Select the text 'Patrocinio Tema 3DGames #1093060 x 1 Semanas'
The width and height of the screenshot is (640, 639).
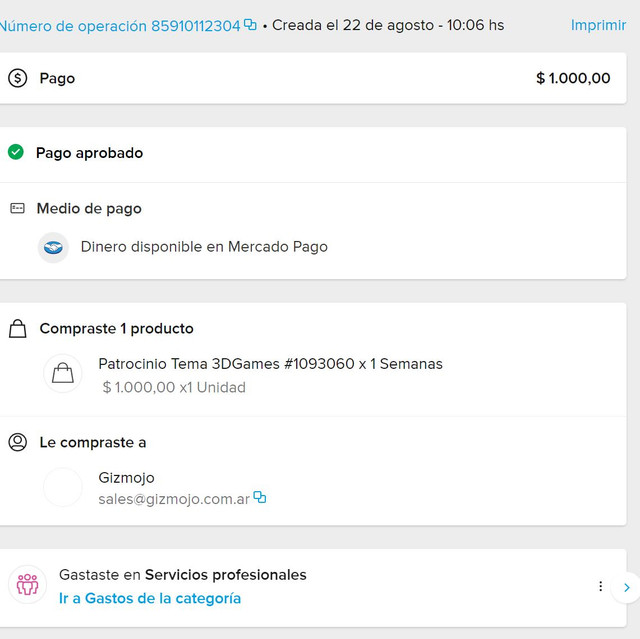coord(270,364)
